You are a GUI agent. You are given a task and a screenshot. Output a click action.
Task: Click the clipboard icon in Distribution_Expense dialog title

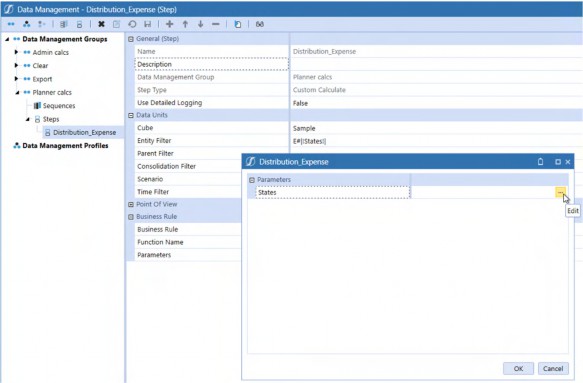540,162
